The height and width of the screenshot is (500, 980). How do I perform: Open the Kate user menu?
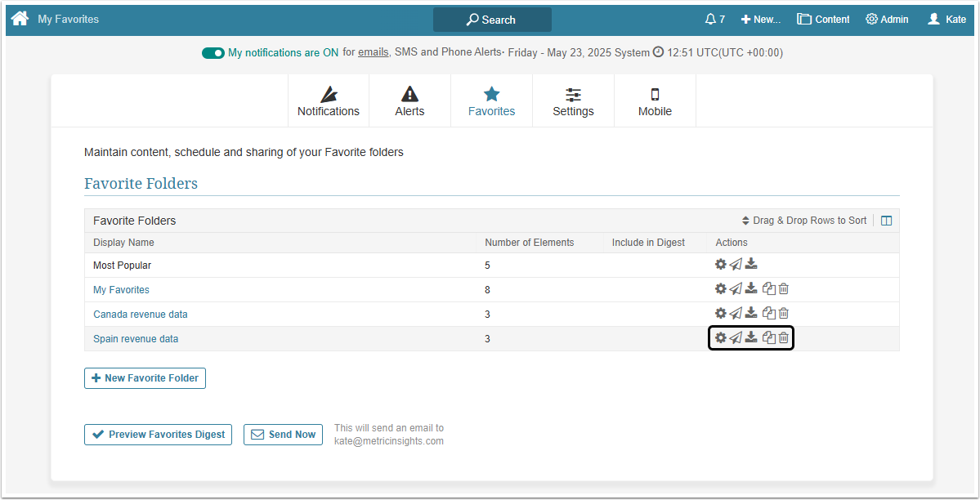pos(946,20)
